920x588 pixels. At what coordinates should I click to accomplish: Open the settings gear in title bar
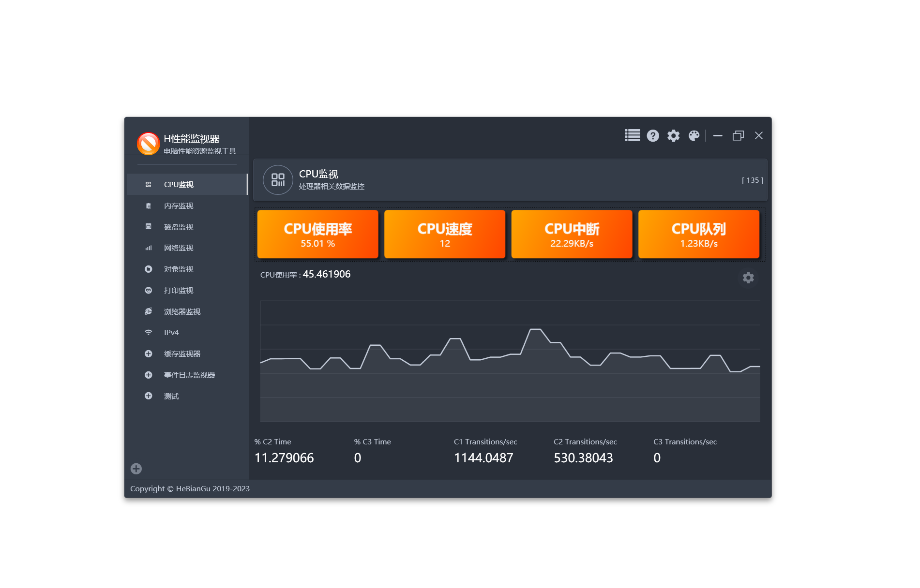[x=673, y=136]
